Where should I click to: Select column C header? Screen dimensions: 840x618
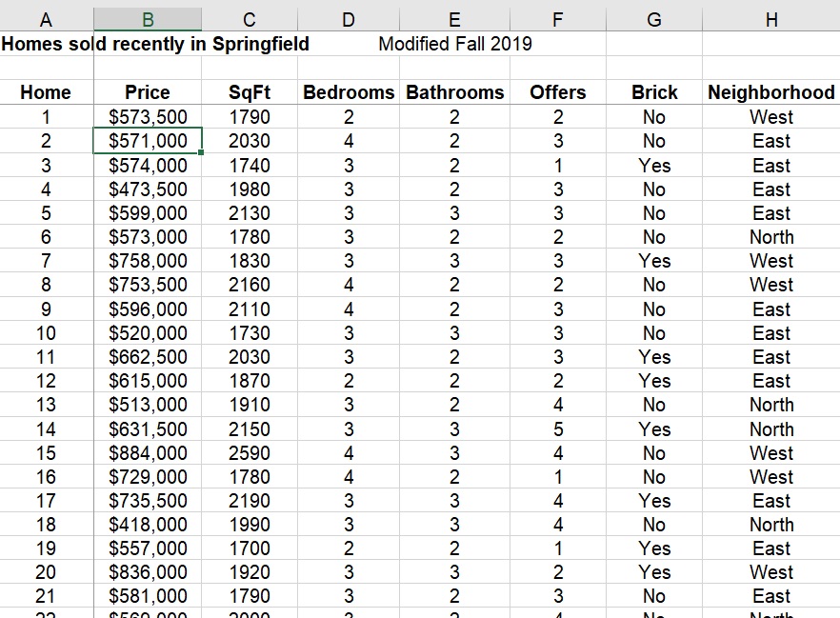click(250, 20)
